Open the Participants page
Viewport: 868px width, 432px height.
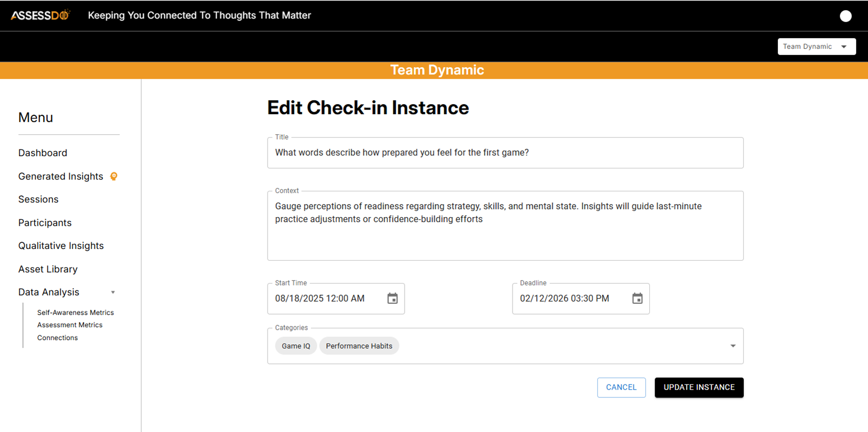45,223
